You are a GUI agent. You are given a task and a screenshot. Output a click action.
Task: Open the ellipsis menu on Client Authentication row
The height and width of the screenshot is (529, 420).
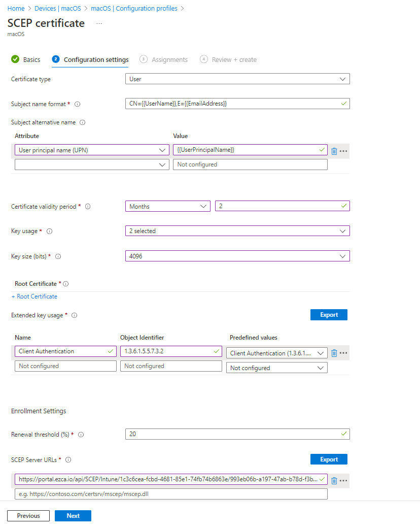pyautogui.click(x=344, y=353)
